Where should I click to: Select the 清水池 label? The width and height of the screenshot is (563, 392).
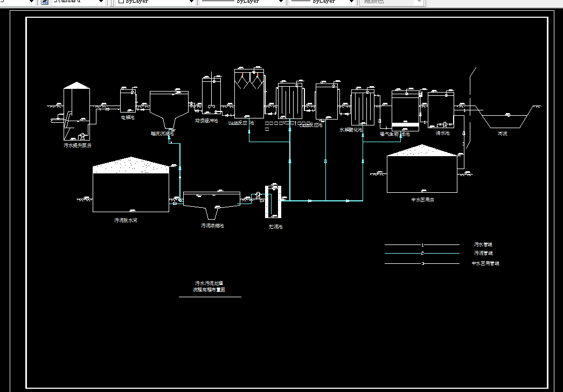coord(442,133)
